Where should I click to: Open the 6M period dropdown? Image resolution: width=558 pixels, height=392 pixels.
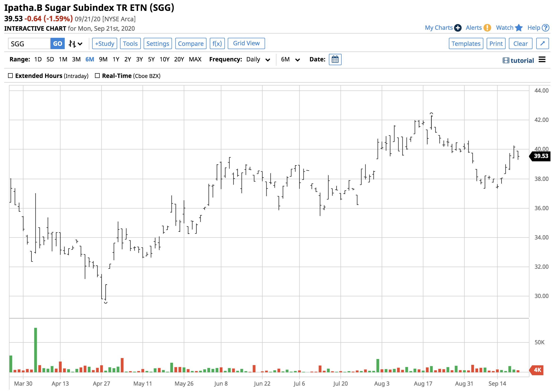[290, 60]
